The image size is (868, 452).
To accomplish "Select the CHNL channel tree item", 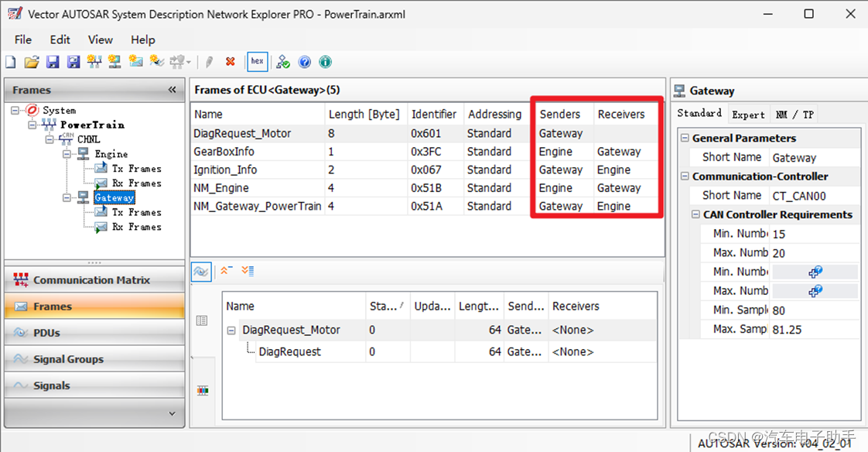I will pyautogui.click(x=88, y=139).
